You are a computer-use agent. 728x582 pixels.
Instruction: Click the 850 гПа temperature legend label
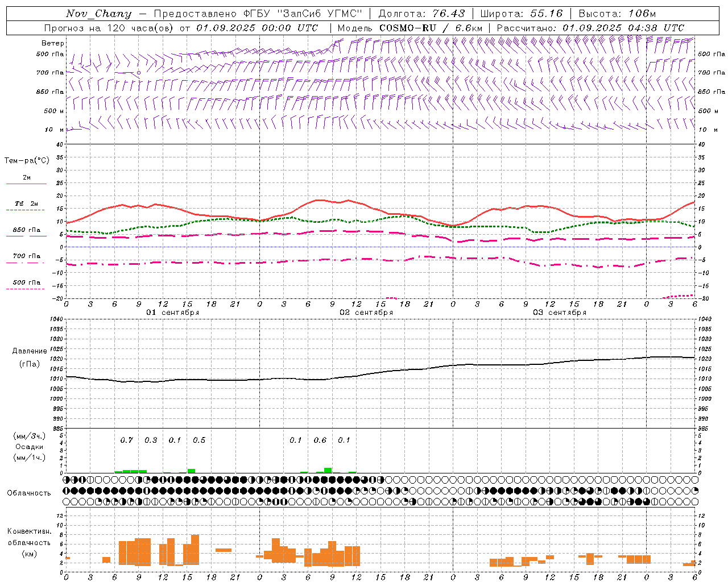point(27,230)
